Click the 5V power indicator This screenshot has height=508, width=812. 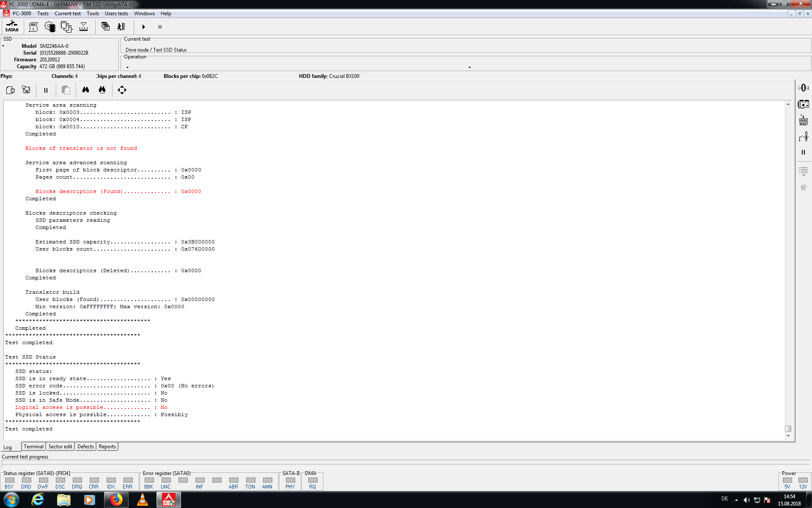point(787,480)
